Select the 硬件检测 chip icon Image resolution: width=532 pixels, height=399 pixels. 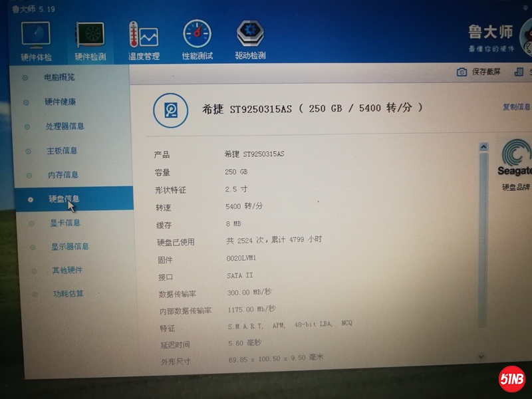(90, 36)
